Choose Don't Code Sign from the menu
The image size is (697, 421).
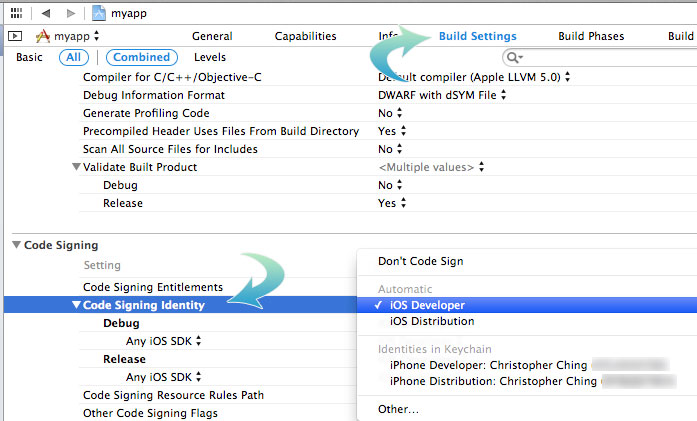(420, 261)
